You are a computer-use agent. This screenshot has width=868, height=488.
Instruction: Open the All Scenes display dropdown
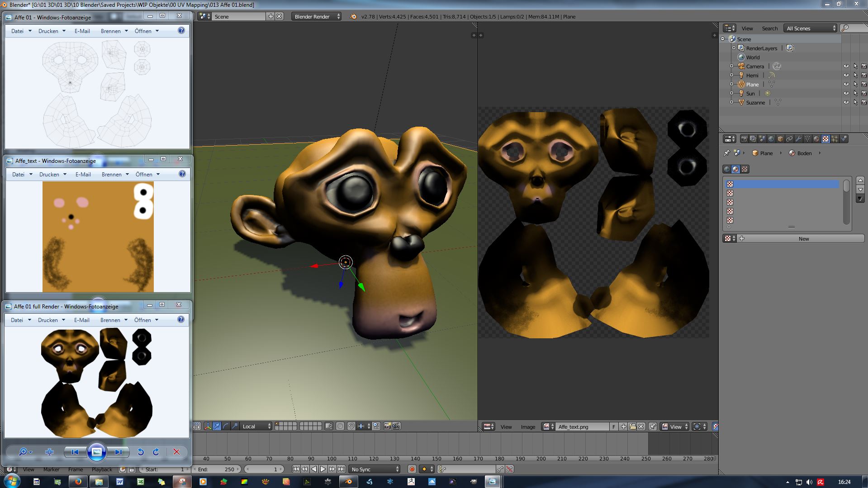(x=811, y=28)
